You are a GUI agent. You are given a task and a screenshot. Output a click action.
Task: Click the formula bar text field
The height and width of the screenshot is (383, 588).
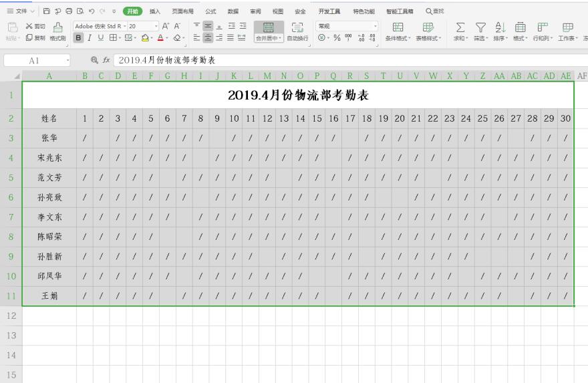350,60
